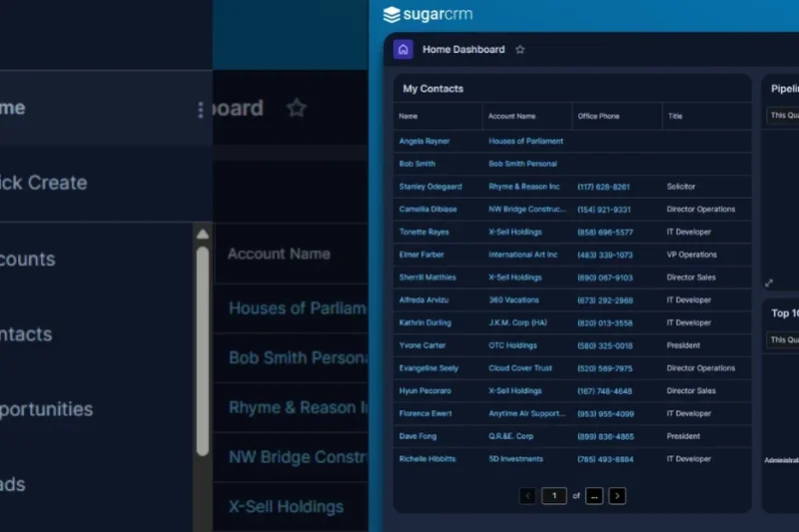Toggle the large star in the zoomed left view
The image size is (799, 532).
click(297, 108)
